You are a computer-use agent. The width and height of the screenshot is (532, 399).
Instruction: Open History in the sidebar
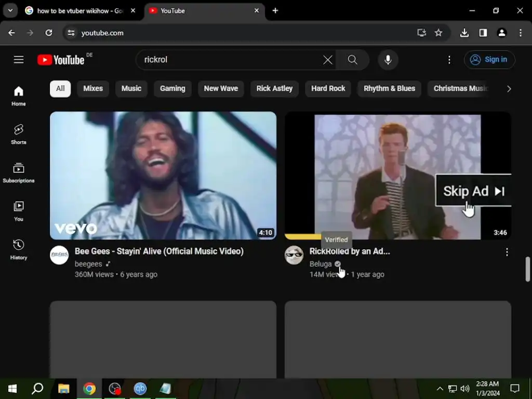click(19, 249)
